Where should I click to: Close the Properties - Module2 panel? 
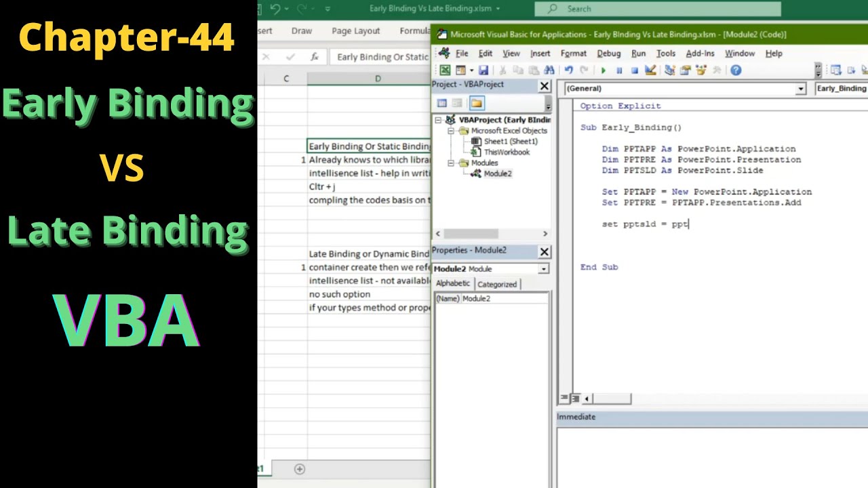click(x=545, y=252)
